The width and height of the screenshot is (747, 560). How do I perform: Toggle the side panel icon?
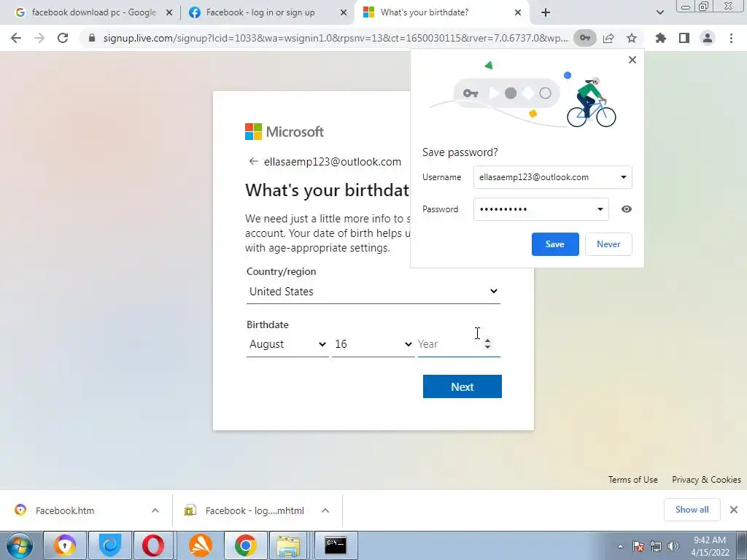click(x=684, y=38)
